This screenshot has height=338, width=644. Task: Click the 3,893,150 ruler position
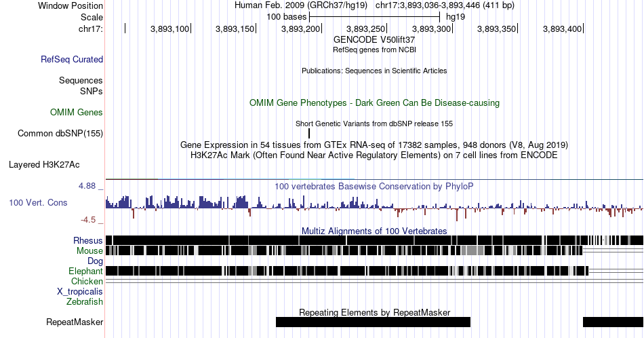[235, 29]
